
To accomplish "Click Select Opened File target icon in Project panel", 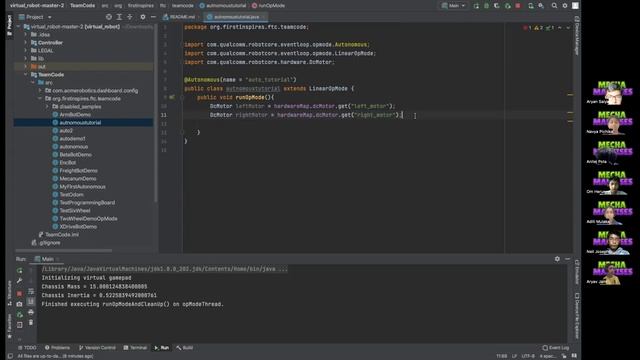I will click(109, 17).
